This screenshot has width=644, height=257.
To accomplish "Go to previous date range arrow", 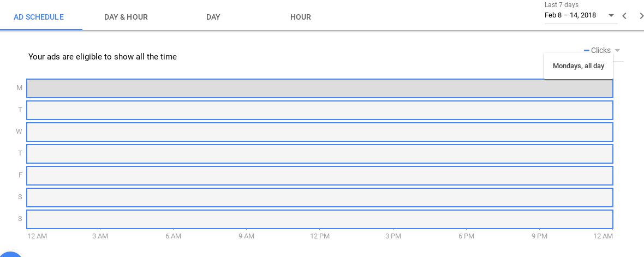I will (x=624, y=16).
